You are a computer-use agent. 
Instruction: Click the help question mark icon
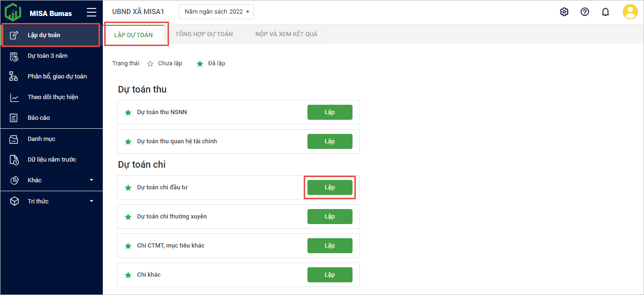pos(585,12)
